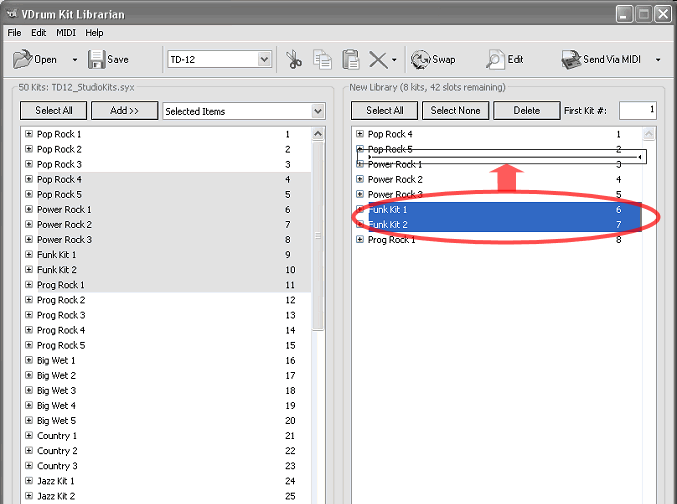Cut selected kits with scissors icon
677x504 pixels.
(x=295, y=60)
